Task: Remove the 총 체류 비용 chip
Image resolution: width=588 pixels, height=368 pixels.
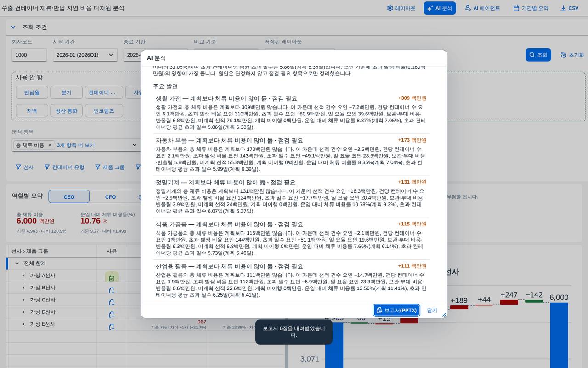Action: [x=50, y=145]
